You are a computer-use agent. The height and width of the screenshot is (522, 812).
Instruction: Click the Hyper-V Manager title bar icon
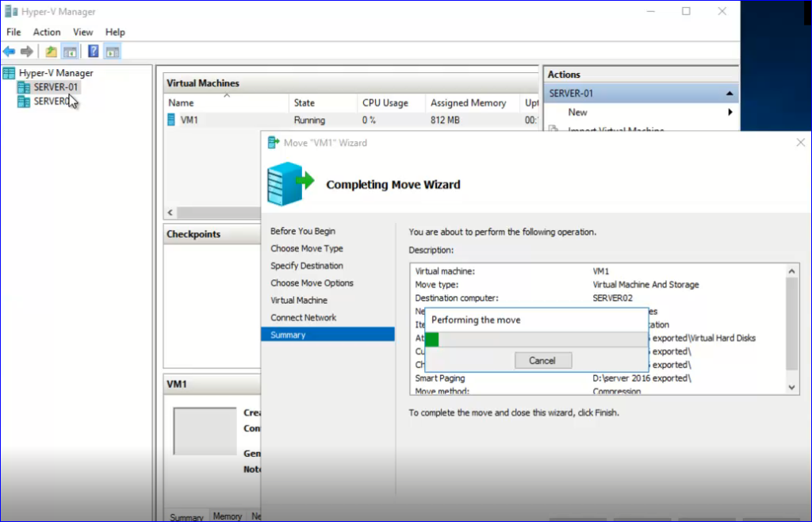tap(11, 11)
